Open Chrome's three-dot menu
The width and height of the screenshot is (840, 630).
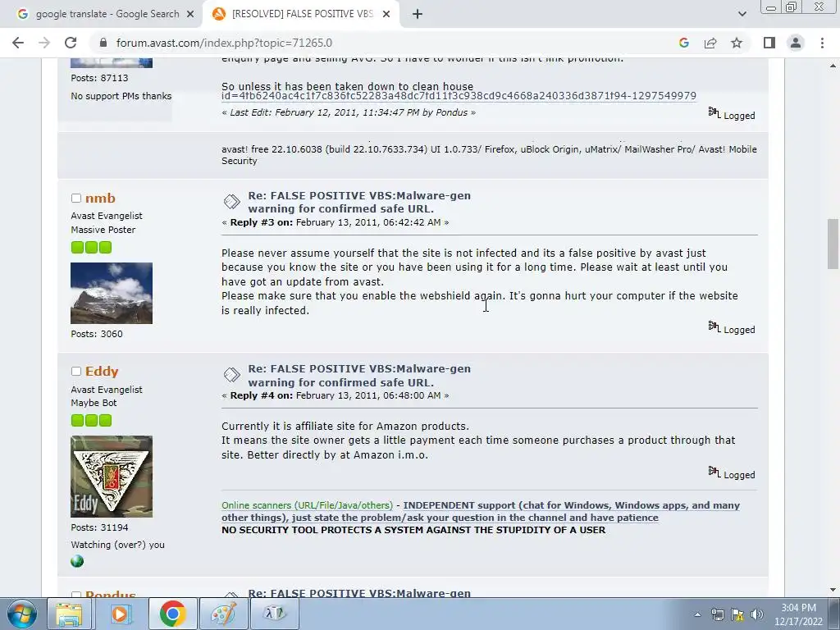(822, 43)
